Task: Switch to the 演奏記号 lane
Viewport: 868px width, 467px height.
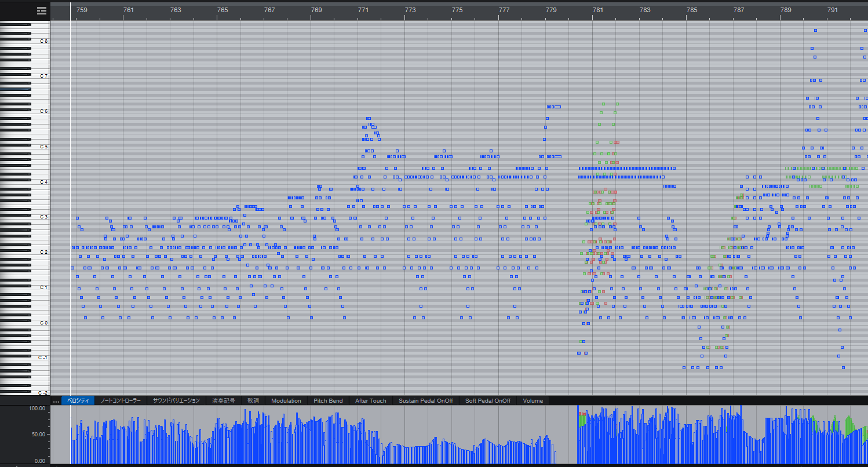Action: [224, 400]
